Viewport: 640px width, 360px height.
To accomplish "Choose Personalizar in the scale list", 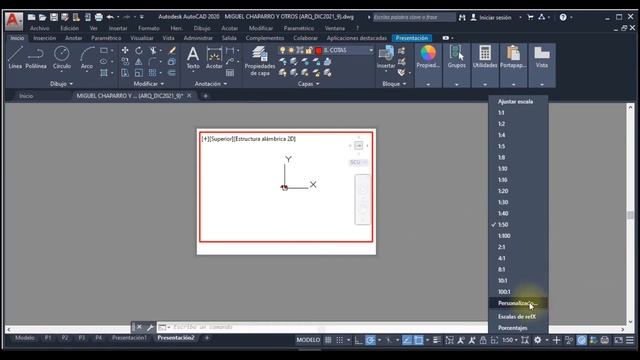I will tap(518, 303).
